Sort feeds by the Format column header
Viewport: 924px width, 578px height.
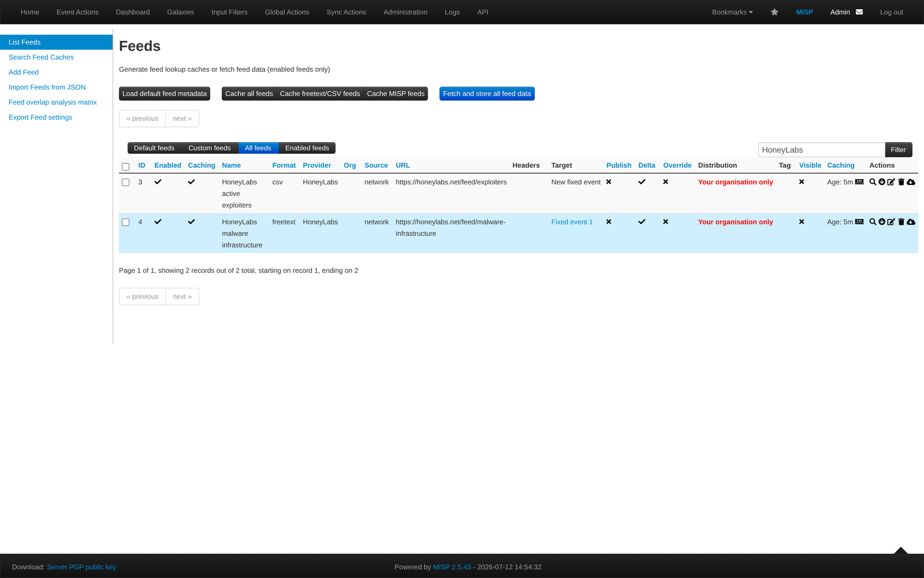(x=284, y=165)
